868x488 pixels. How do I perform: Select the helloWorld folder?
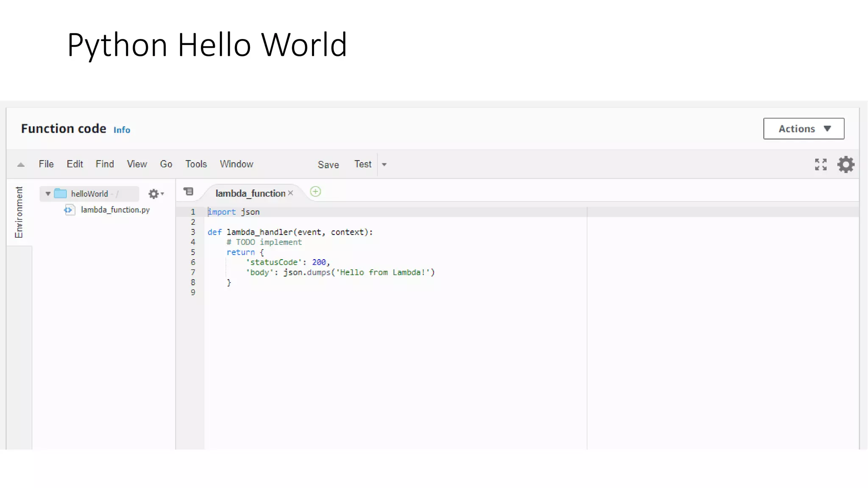click(x=89, y=194)
